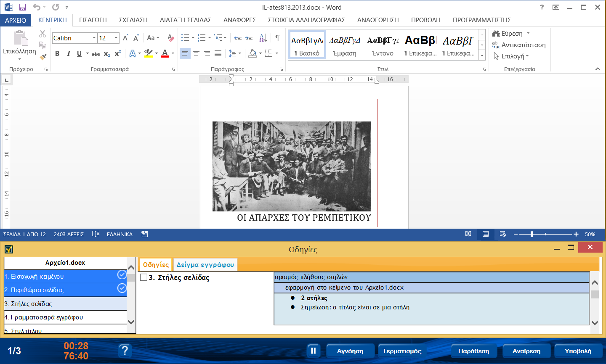
Task: Toggle italic formatting
Action: (x=68, y=54)
